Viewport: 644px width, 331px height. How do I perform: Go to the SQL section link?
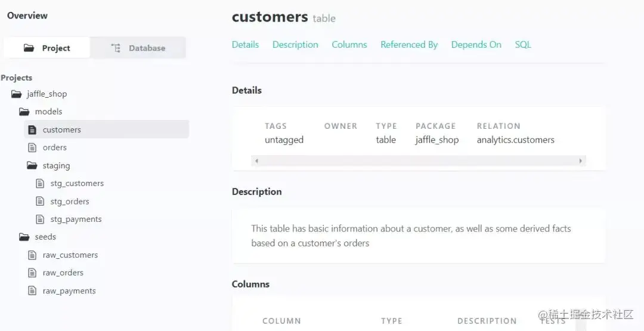pyautogui.click(x=523, y=45)
